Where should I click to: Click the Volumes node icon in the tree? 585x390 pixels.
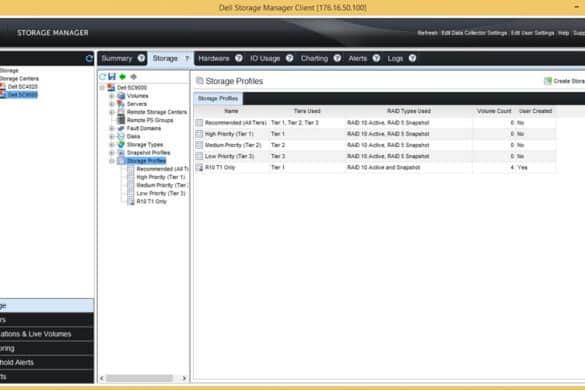tap(121, 96)
